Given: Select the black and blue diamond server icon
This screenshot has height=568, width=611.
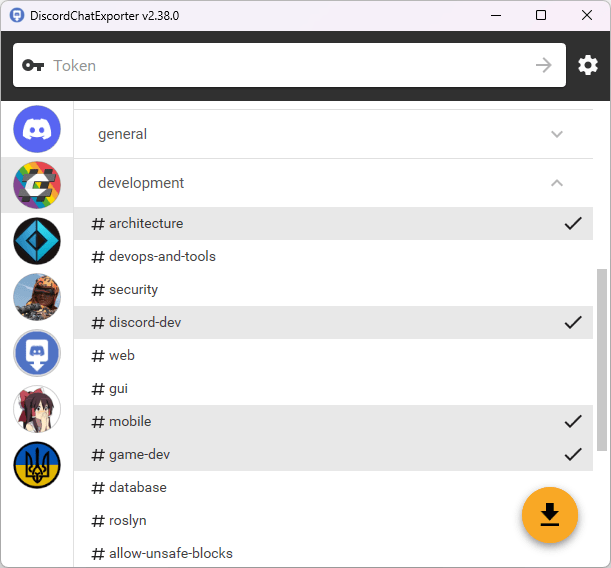Looking at the screenshot, I should click(37, 241).
